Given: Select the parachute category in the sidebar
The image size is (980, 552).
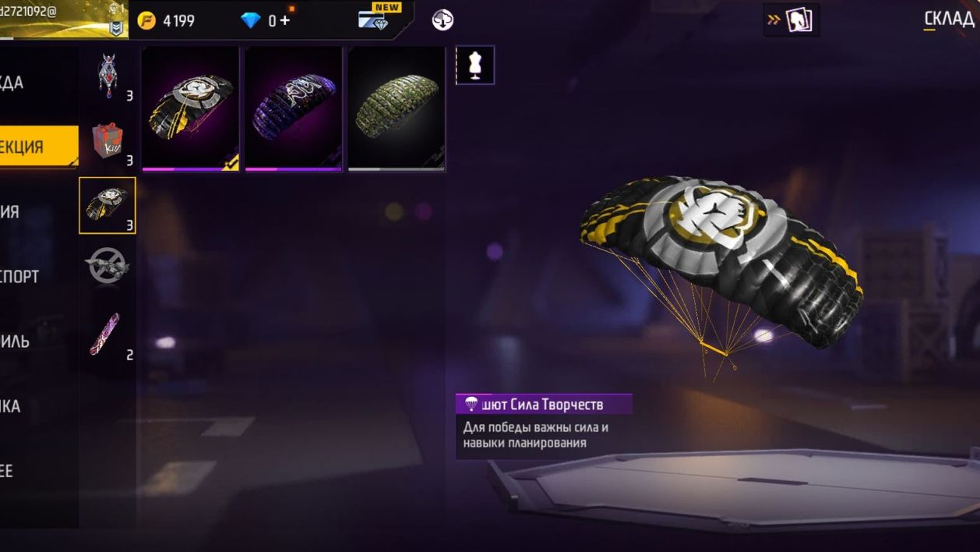Looking at the screenshot, I should click(x=108, y=206).
